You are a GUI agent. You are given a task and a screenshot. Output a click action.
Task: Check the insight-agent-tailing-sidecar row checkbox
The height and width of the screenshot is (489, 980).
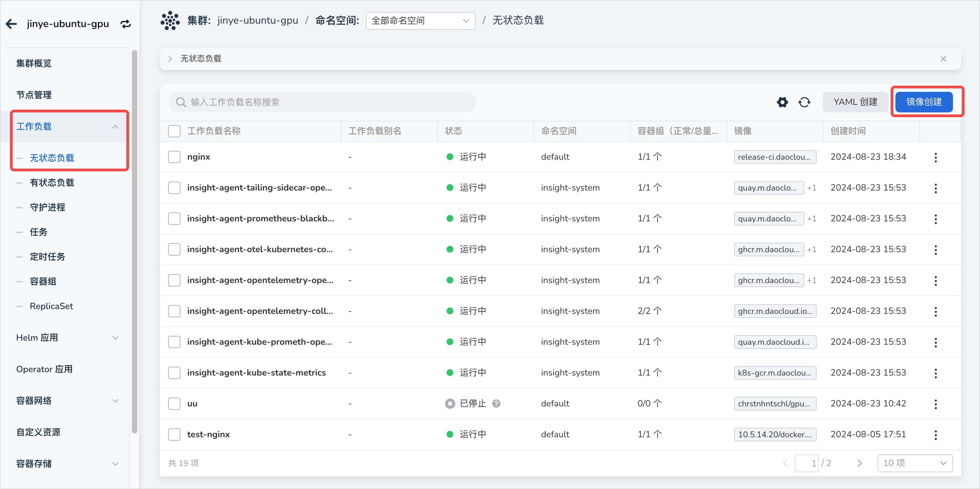[174, 188]
